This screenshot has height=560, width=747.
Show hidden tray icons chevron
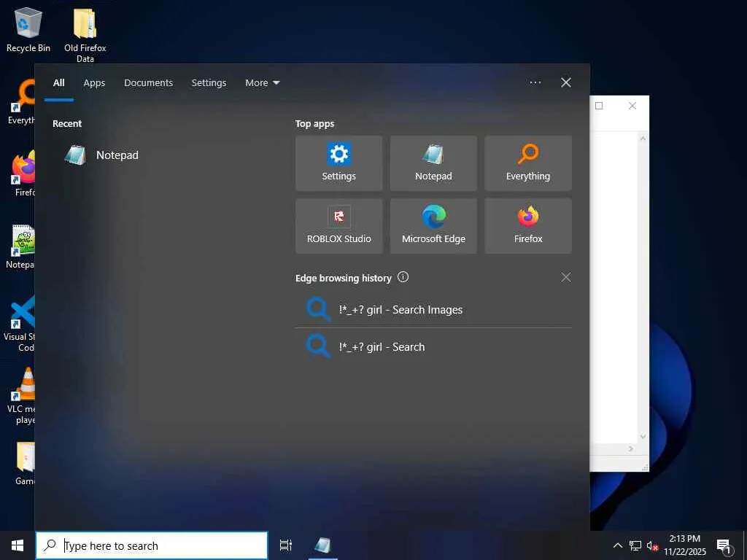pyautogui.click(x=617, y=545)
